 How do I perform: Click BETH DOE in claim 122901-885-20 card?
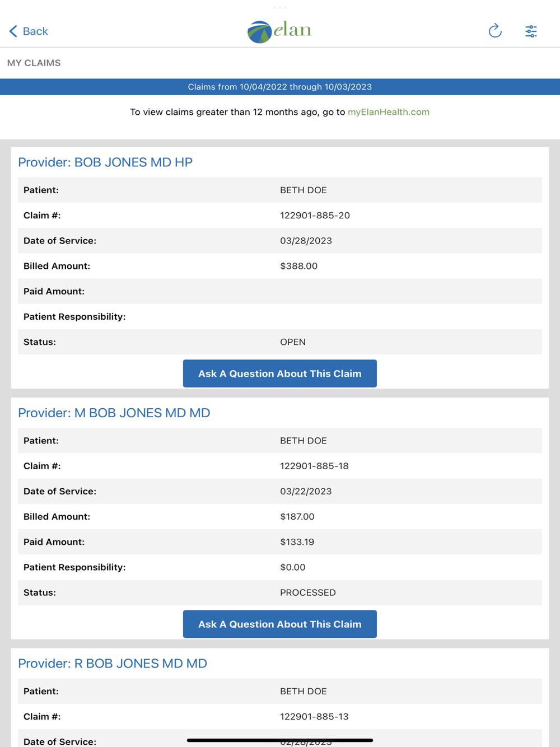(x=304, y=190)
